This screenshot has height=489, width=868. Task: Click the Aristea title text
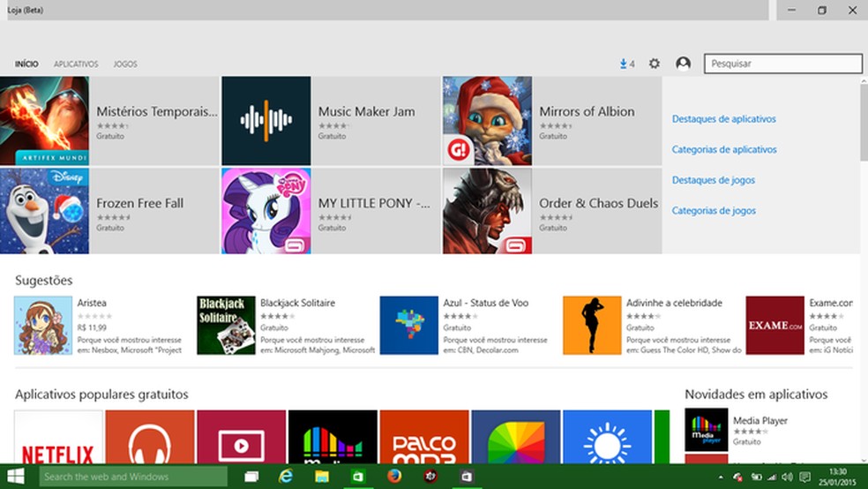(92, 303)
